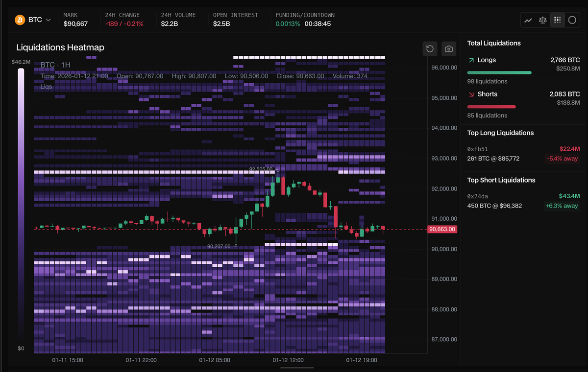Click the 01-12 05:00 time axis label
Screen dimensions: 588x372
tap(215, 360)
